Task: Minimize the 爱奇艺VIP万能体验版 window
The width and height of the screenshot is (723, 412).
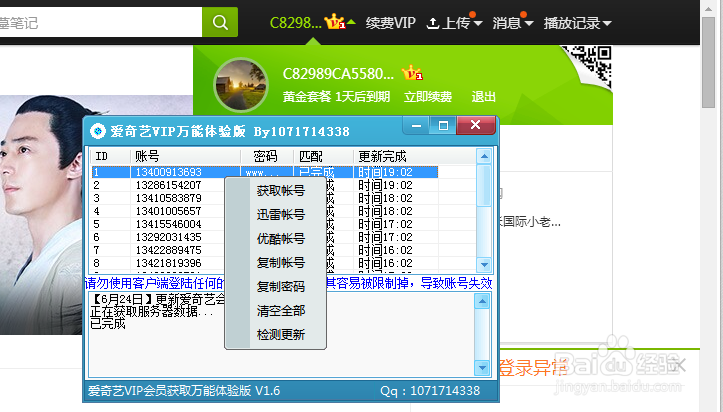Action: [416, 125]
